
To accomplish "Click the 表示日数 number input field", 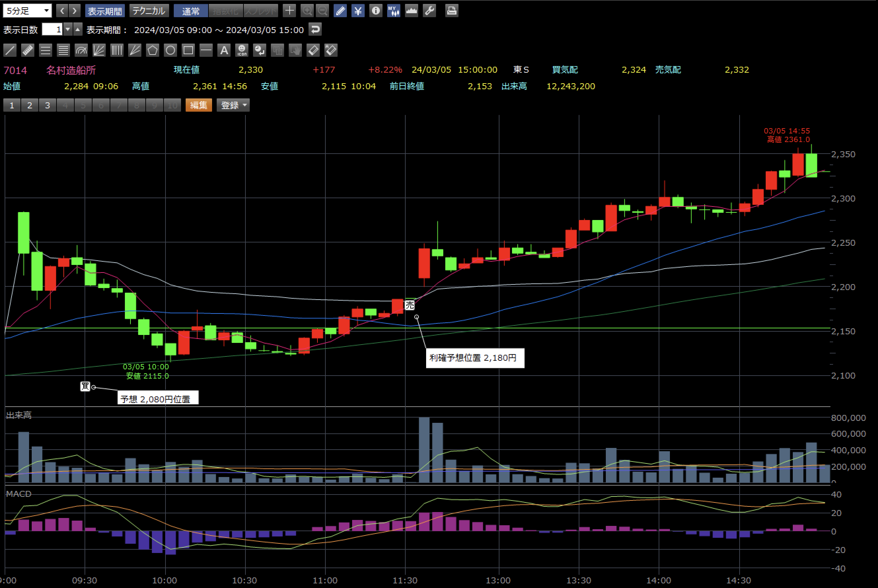I will pyautogui.click(x=52, y=29).
